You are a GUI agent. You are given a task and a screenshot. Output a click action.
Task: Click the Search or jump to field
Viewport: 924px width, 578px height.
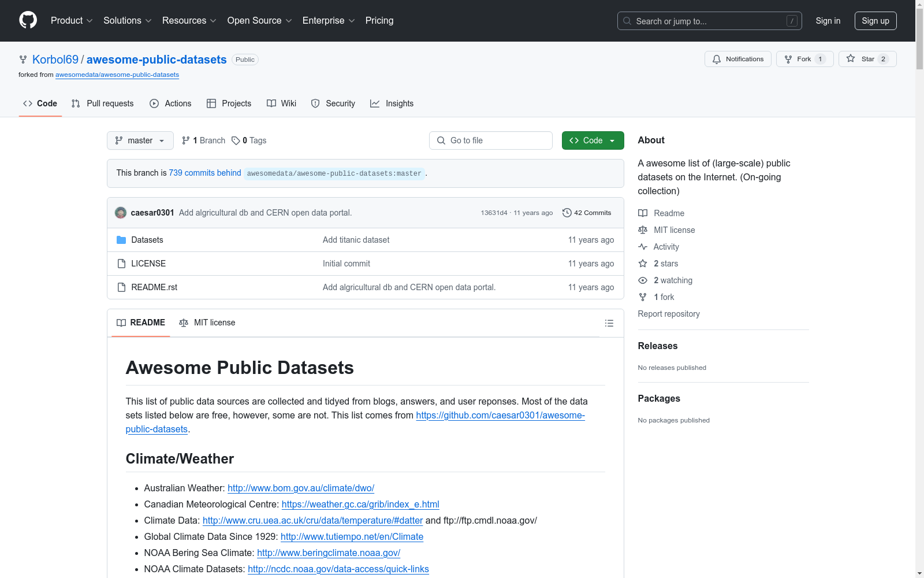710,21
